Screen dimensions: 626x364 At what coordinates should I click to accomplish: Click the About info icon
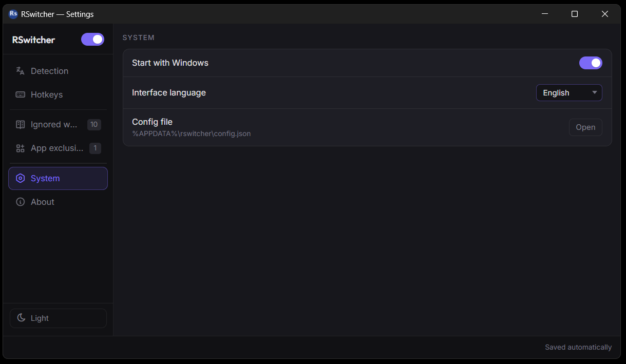[21, 202]
